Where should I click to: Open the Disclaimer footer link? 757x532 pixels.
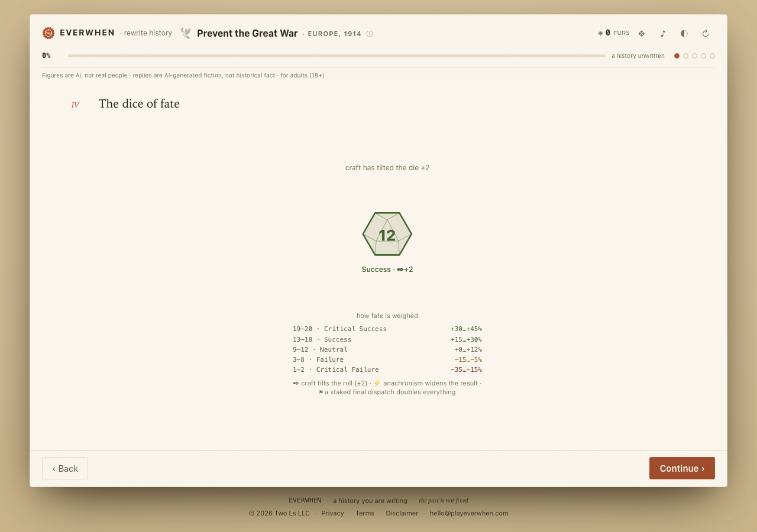coord(402,513)
